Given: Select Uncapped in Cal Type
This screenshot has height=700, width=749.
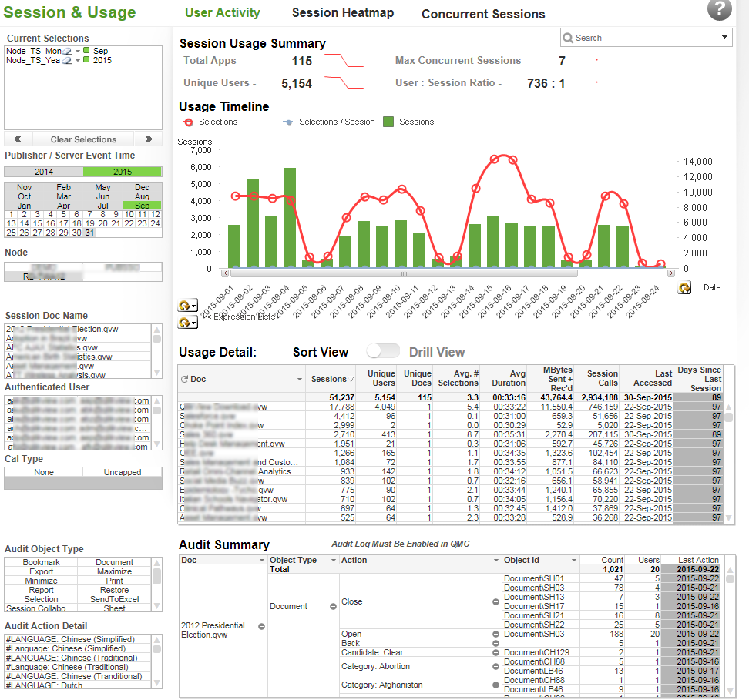Looking at the screenshot, I should [123, 472].
